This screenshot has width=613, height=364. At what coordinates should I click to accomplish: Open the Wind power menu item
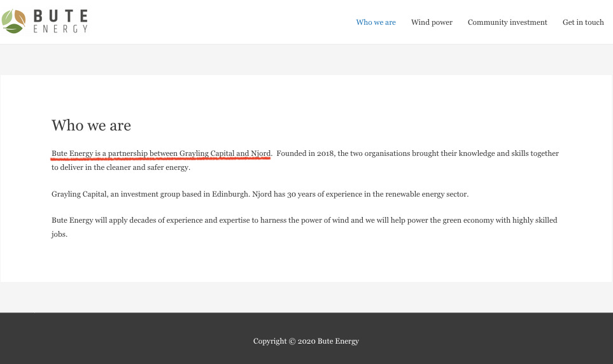point(432,22)
